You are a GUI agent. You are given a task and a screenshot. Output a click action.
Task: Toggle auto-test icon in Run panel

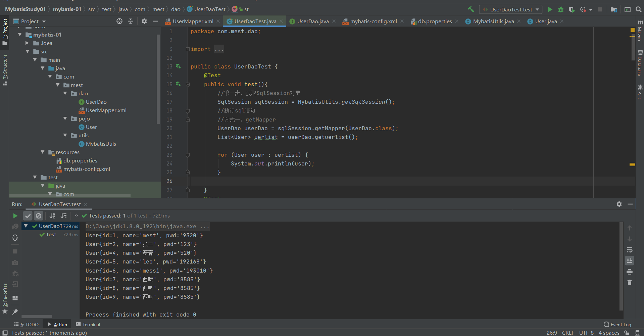[15, 238]
